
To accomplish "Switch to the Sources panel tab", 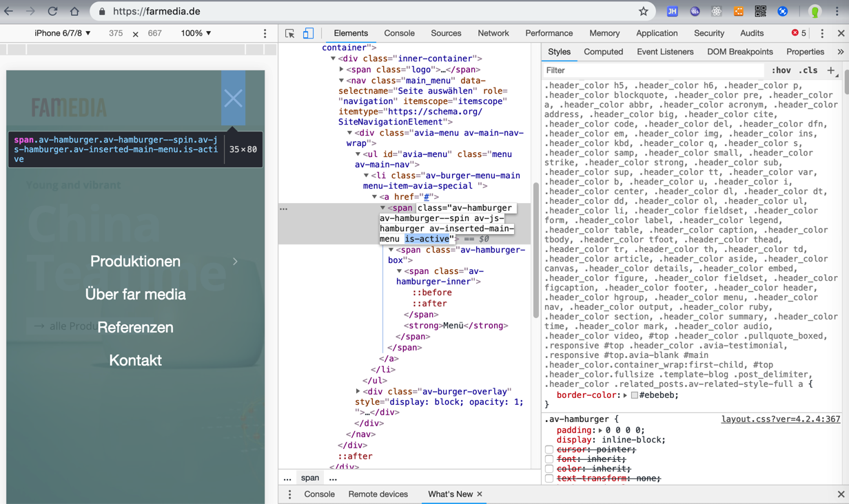I will click(446, 33).
